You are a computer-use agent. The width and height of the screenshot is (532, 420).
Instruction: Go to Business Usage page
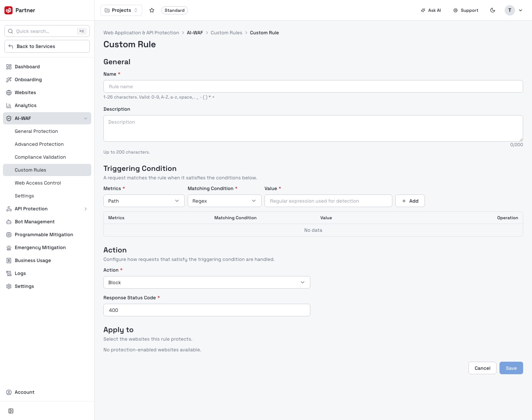pos(47,261)
